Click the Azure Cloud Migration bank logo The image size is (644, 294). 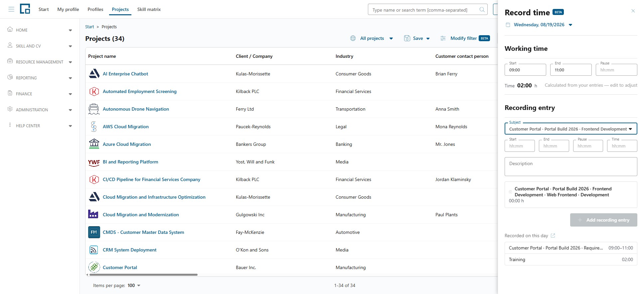(x=94, y=144)
